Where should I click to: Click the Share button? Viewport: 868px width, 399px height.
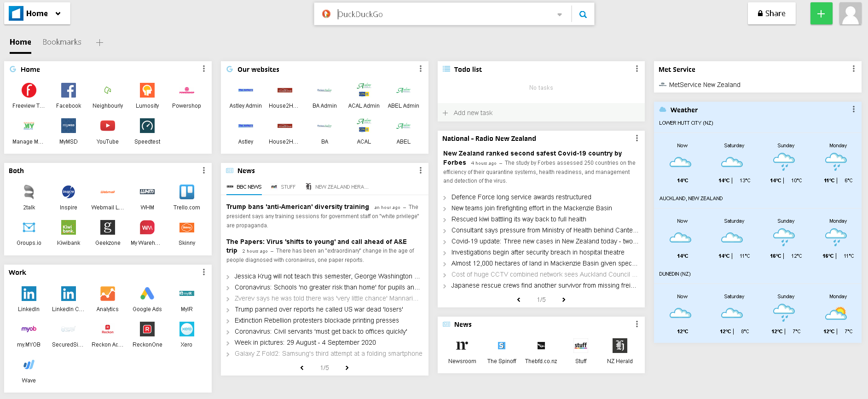[x=771, y=14]
